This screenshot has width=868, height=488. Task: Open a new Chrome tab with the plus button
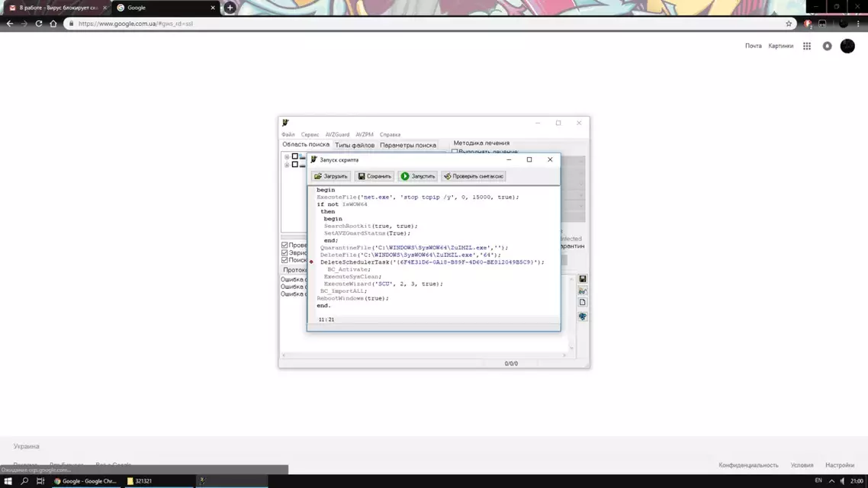click(x=230, y=8)
